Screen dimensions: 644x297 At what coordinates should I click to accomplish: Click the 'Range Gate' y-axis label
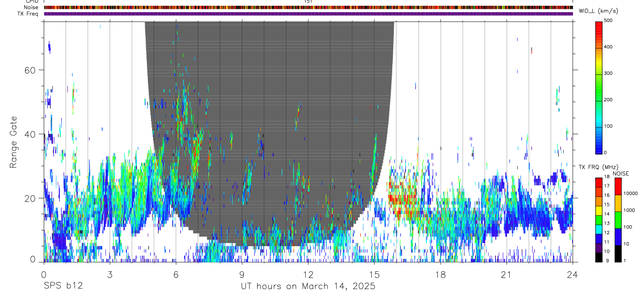[x=14, y=141]
